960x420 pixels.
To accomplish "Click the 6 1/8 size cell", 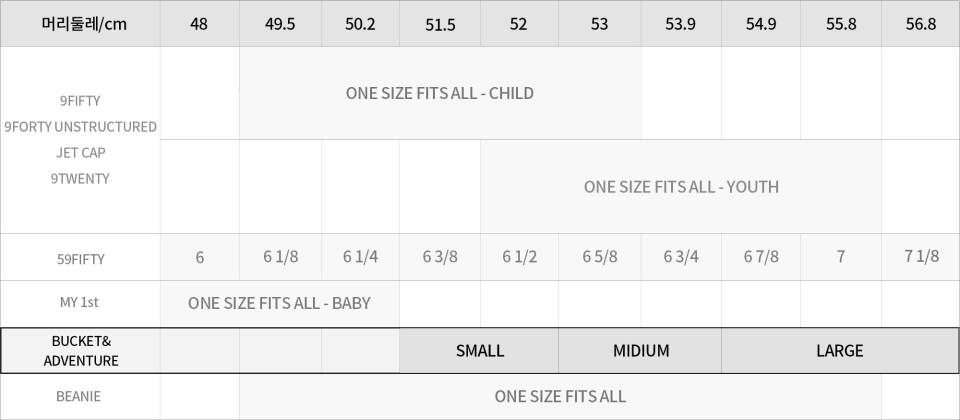I will [280, 257].
